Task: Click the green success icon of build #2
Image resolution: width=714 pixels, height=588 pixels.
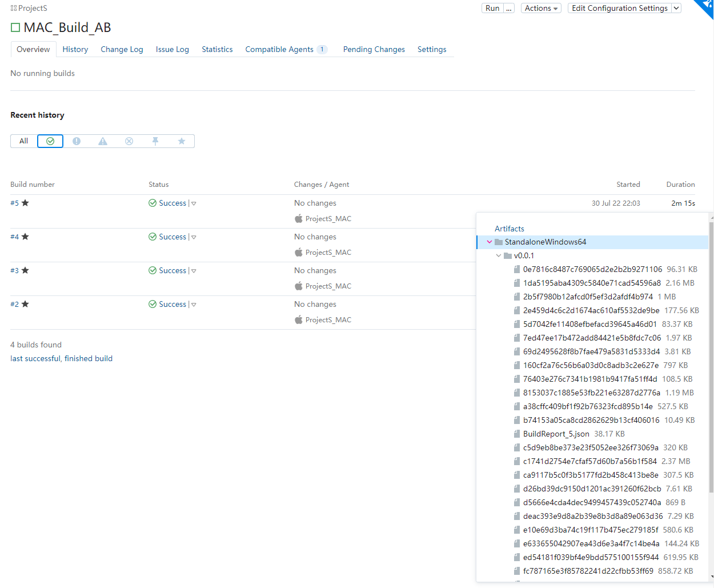Action: pyautogui.click(x=153, y=304)
